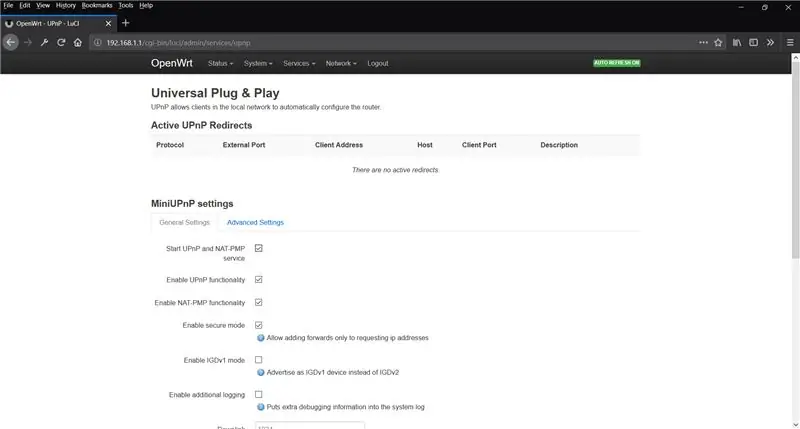The height and width of the screenshot is (429, 800).
Task: Select the OpenWrt - UPnP - LuCI browser tab
Action: point(58,23)
